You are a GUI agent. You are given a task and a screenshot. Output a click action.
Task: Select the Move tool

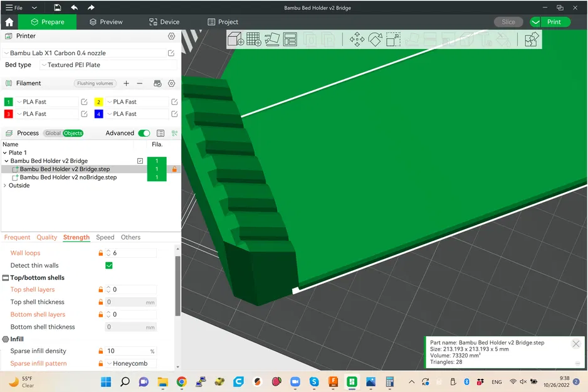coord(357,39)
